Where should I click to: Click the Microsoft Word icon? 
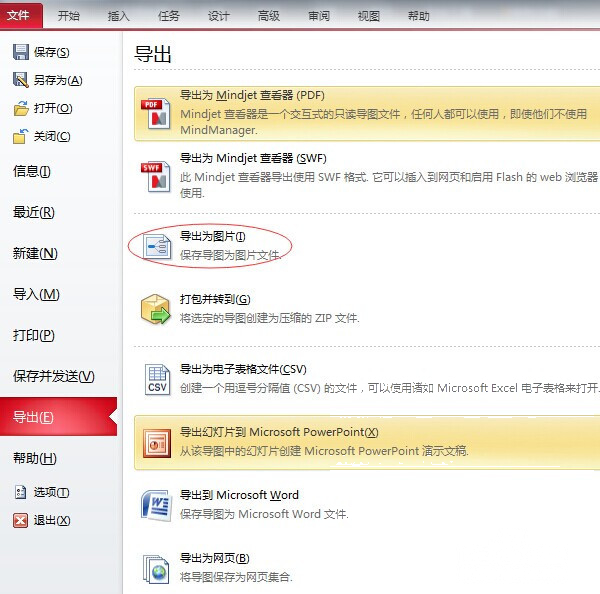[x=156, y=505]
